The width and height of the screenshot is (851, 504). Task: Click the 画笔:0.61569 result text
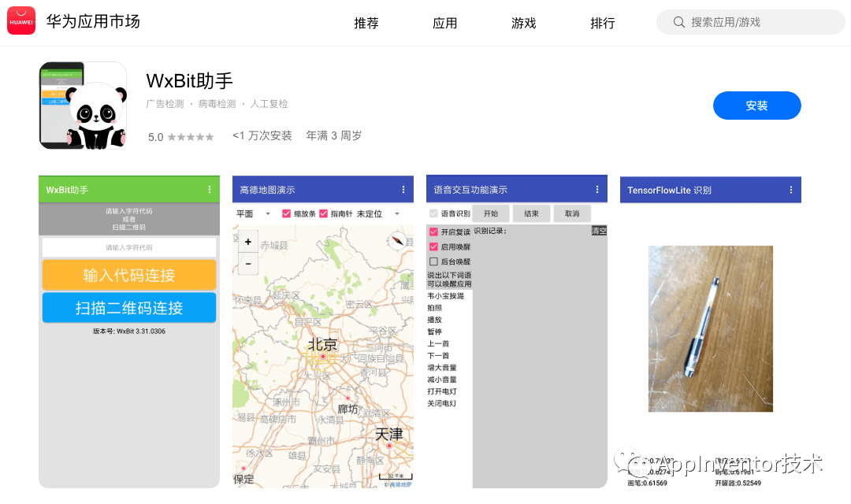pos(647,483)
